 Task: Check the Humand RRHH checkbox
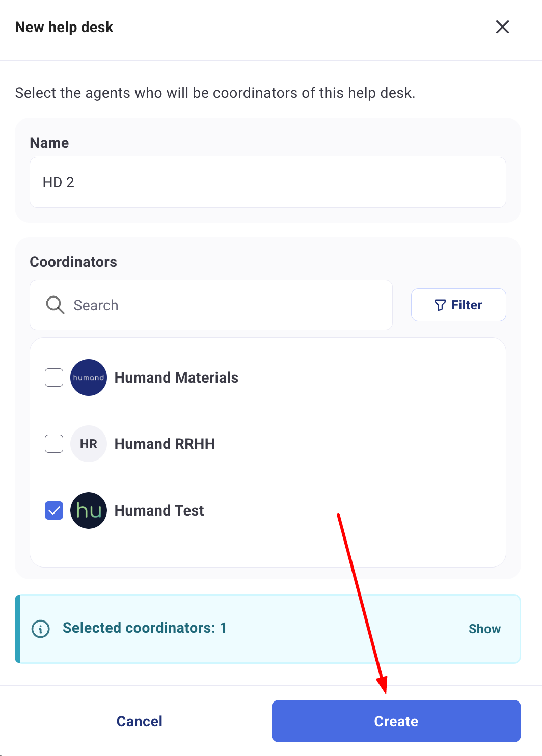click(54, 444)
